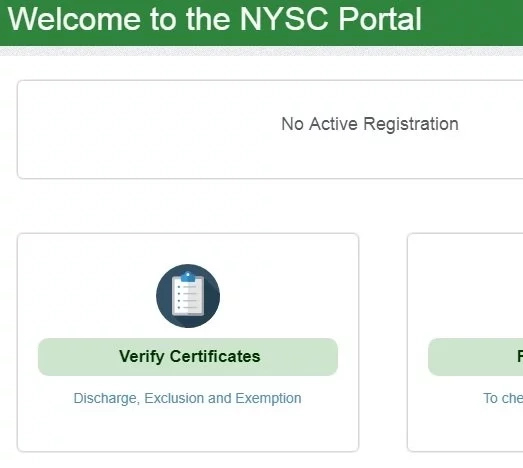Open the Verify Certificates button
This screenshot has width=523, height=468.
pos(188,357)
